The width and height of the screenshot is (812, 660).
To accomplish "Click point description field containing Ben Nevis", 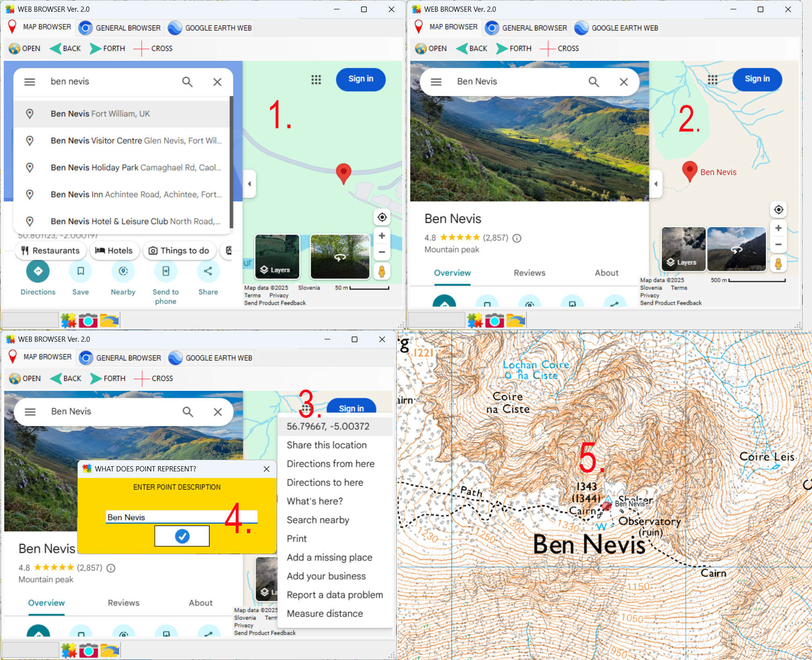I will [x=181, y=517].
